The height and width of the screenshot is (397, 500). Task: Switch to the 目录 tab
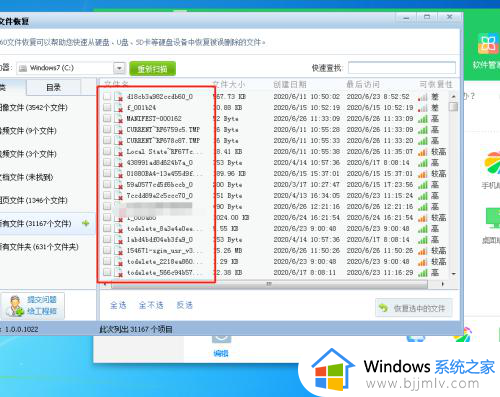53,87
